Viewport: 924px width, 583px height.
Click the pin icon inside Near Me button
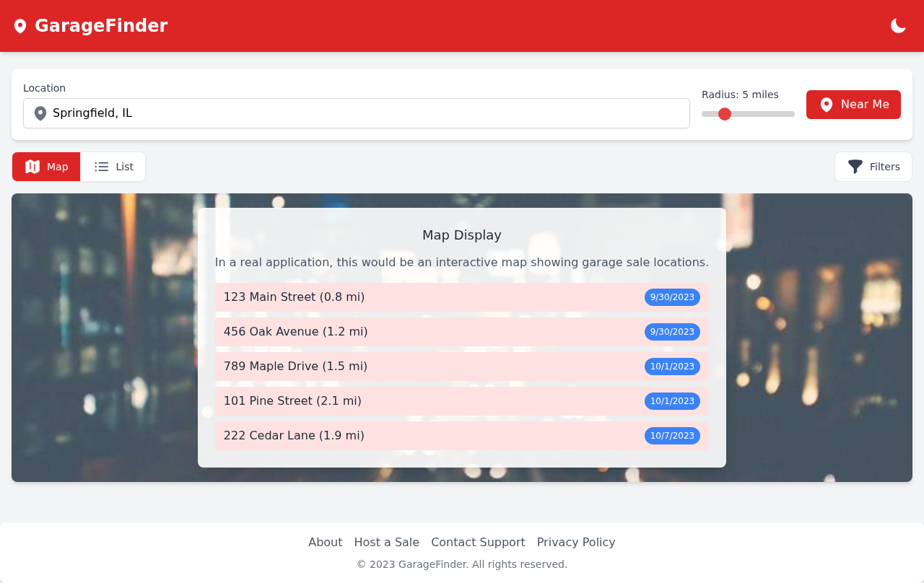[x=827, y=104]
